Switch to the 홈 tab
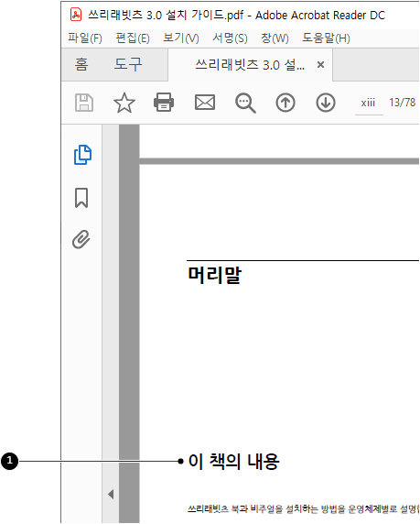 [81, 64]
